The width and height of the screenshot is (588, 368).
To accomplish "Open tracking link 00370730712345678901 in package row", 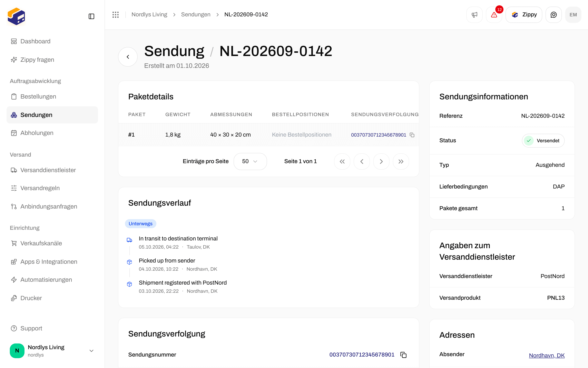I will coord(378,135).
